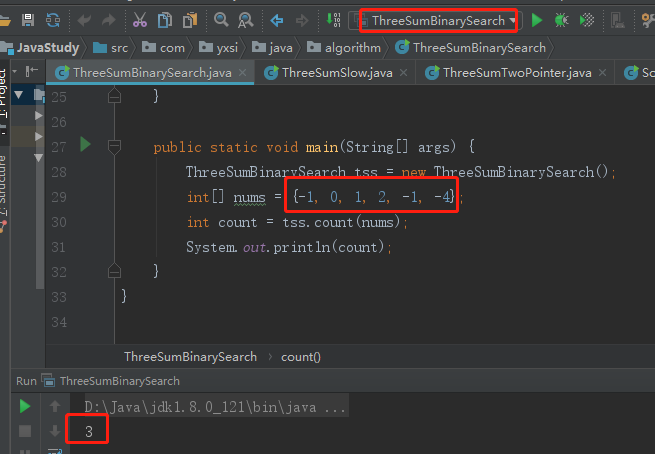Jump down the stack trace in Run panel

(x=55, y=431)
